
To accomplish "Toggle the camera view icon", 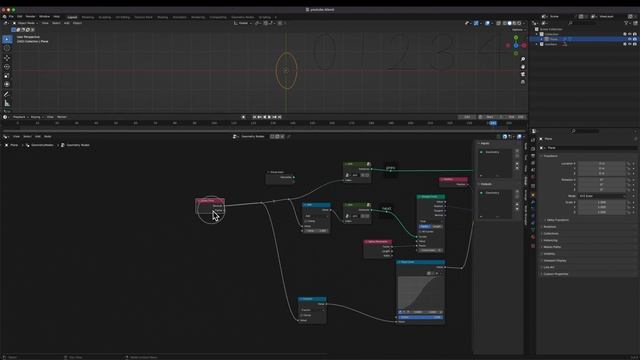I will [x=523, y=74].
